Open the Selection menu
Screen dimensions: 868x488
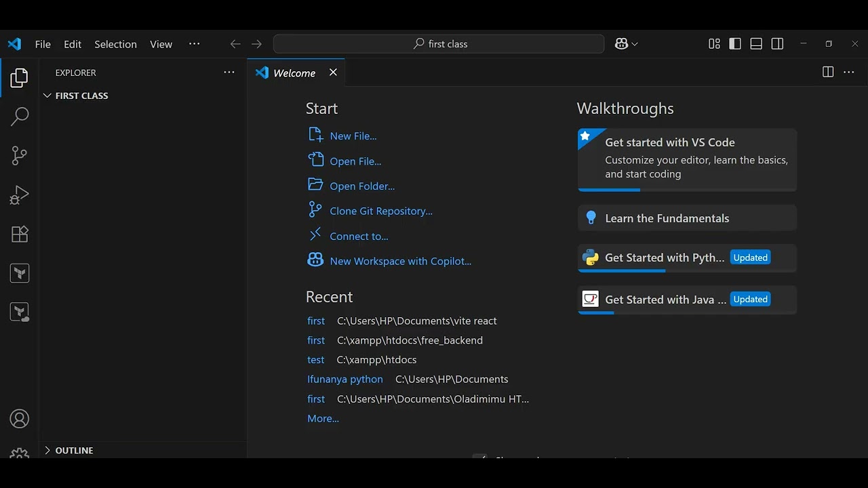(x=115, y=44)
